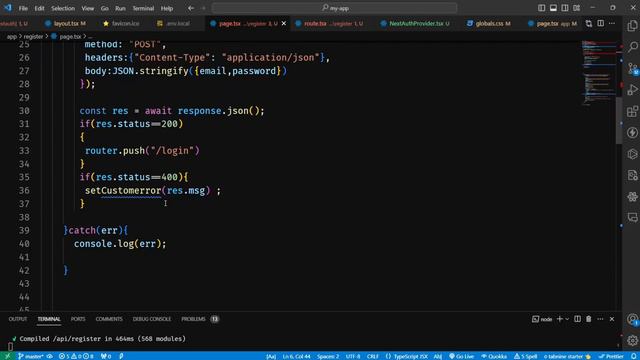The image size is (640, 360).
Task: Switch to the favicon.ico tab
Action: coord(121,23)
